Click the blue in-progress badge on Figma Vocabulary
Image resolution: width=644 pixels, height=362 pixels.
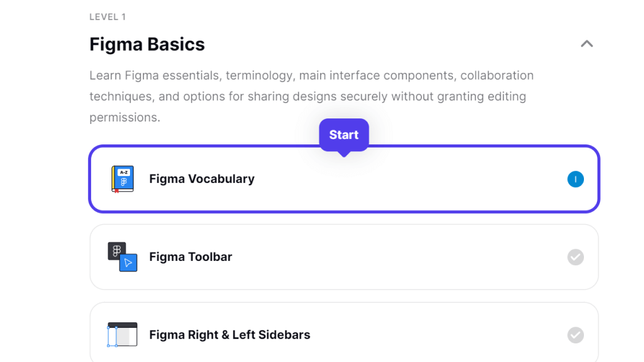575,179
